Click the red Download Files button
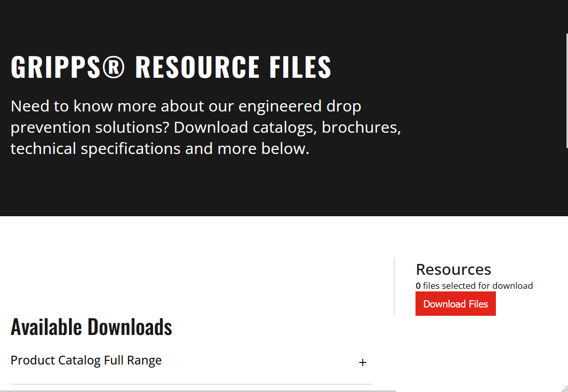Viewport: 568px width, 392px height. pos(455,303)
